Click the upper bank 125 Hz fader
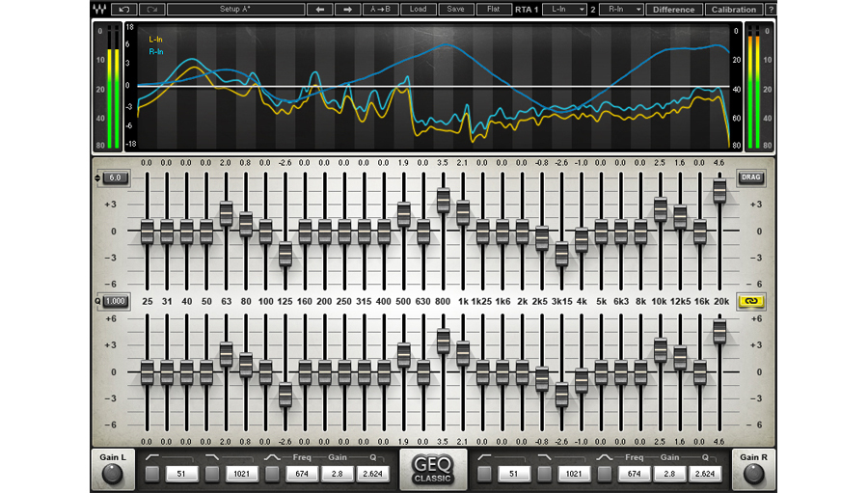Viewport: 868px width, 493px height. pos(285,255)
